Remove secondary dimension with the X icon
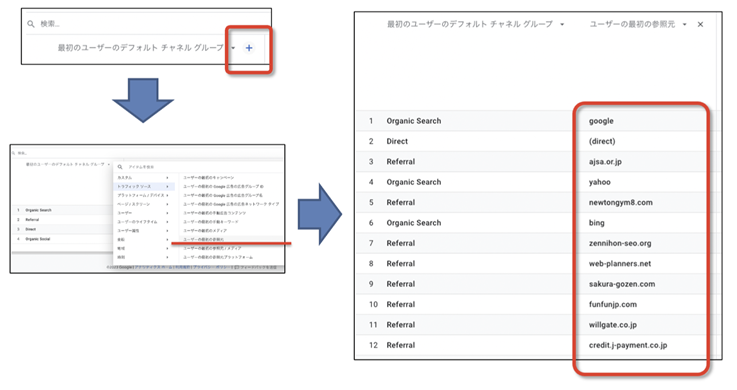This screenshot has width=737, height=390. point(700,24)
